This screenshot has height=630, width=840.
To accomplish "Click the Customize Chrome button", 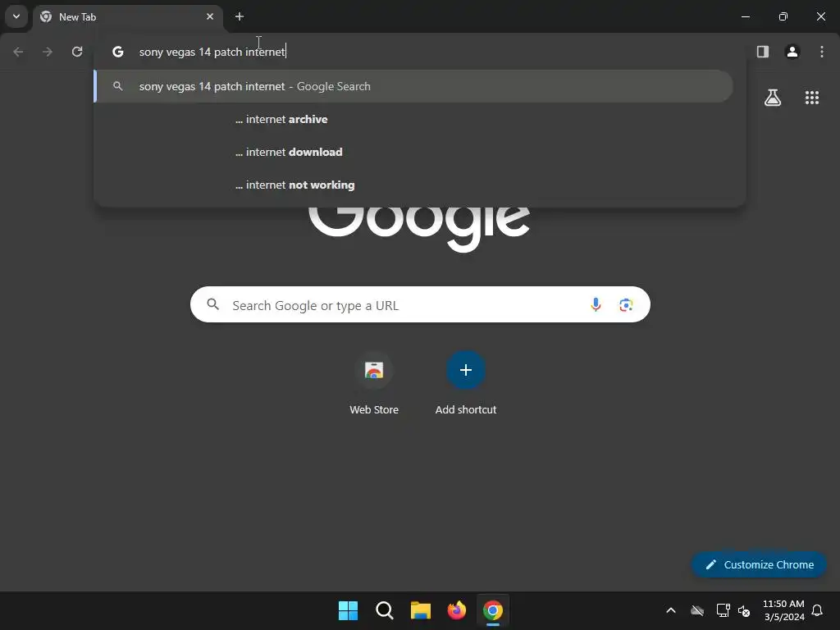I will (x=759, y=564).
